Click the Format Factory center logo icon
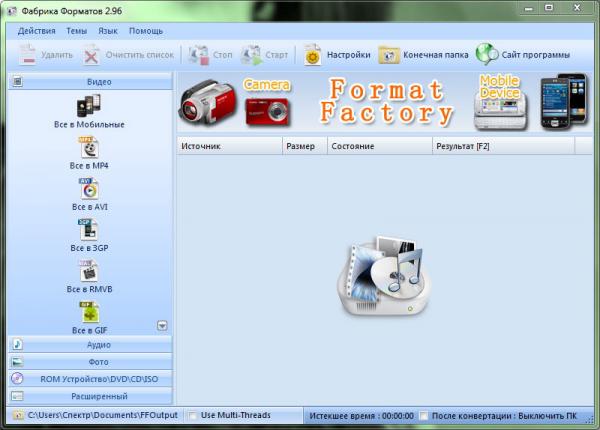The height and width of the screenshot is (430, 600). point(384,276)
